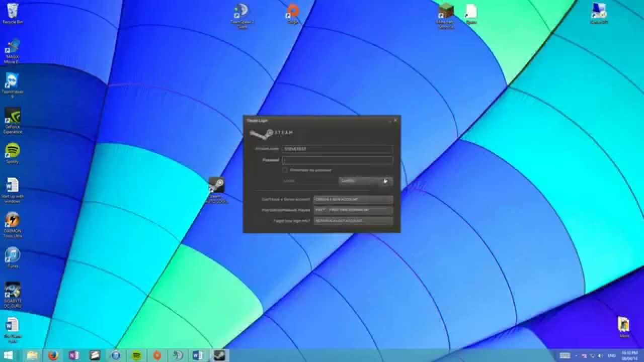Tick the Remember my password checkbox

[285, 170]
